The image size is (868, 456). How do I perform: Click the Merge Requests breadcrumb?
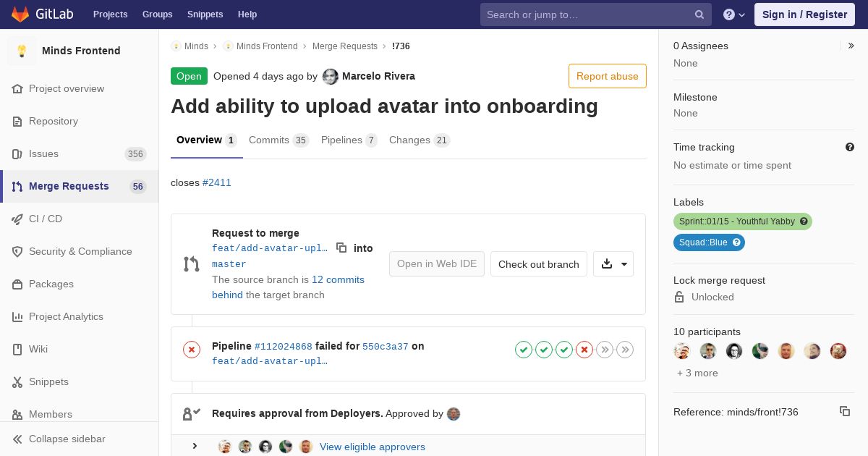coord(345,46)
